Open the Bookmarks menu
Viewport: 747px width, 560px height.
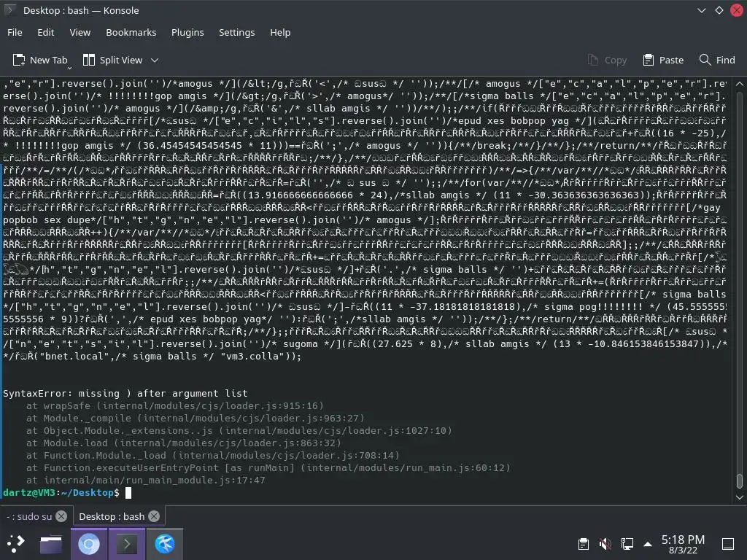(131, 32)
